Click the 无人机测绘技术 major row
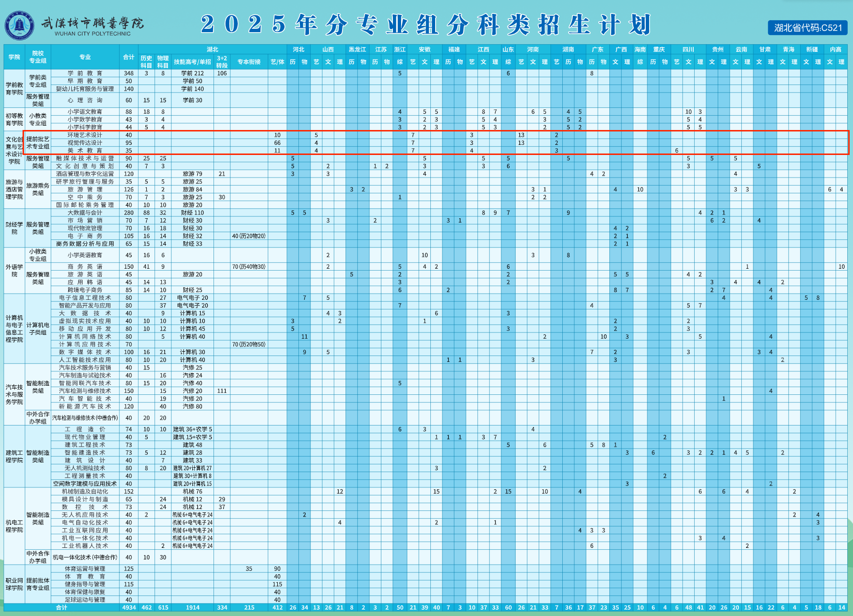The width and height of the screenshot is (853, 616). click(x=85, y=468)
